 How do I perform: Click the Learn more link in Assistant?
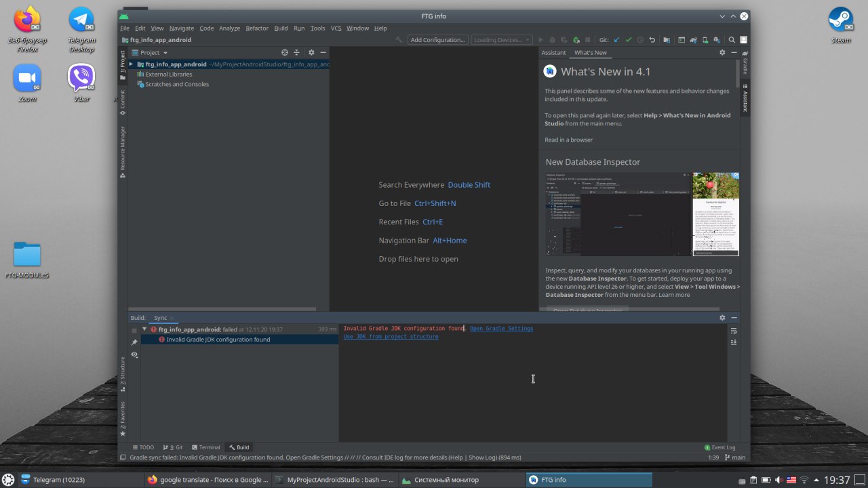pos(674,295)
